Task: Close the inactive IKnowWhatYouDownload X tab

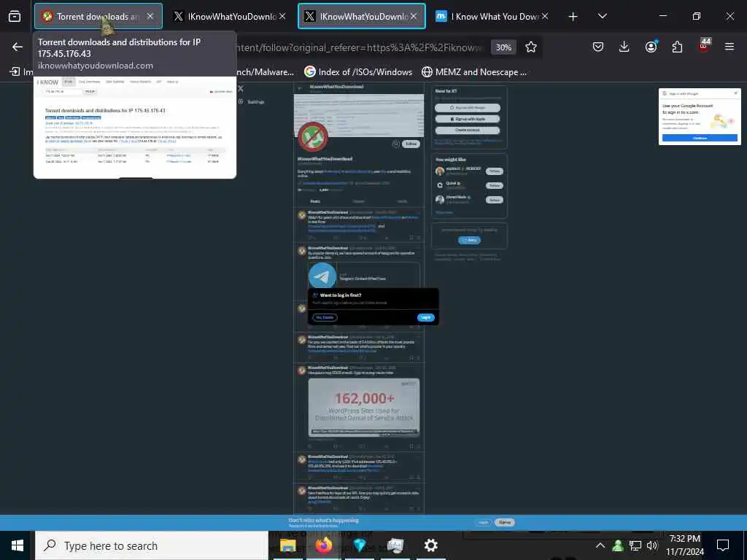Action: point(282,16)
